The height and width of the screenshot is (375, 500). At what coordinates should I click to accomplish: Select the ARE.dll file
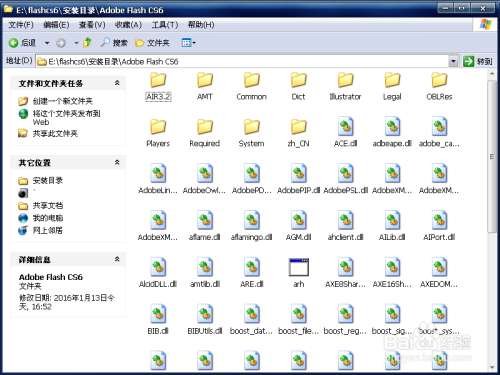[252, 273]
